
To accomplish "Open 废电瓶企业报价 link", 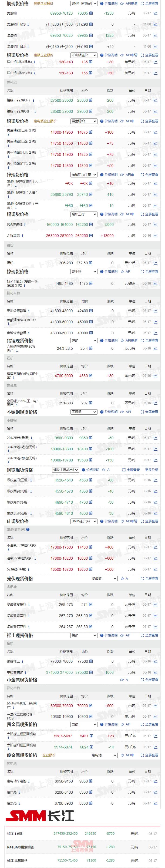I will coord(45,121).
